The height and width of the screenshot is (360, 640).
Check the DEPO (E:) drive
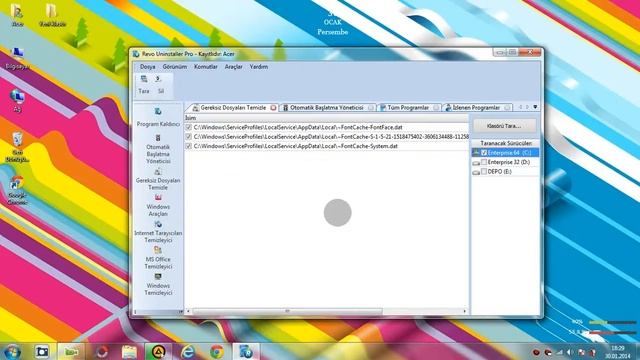pos(484,171)
